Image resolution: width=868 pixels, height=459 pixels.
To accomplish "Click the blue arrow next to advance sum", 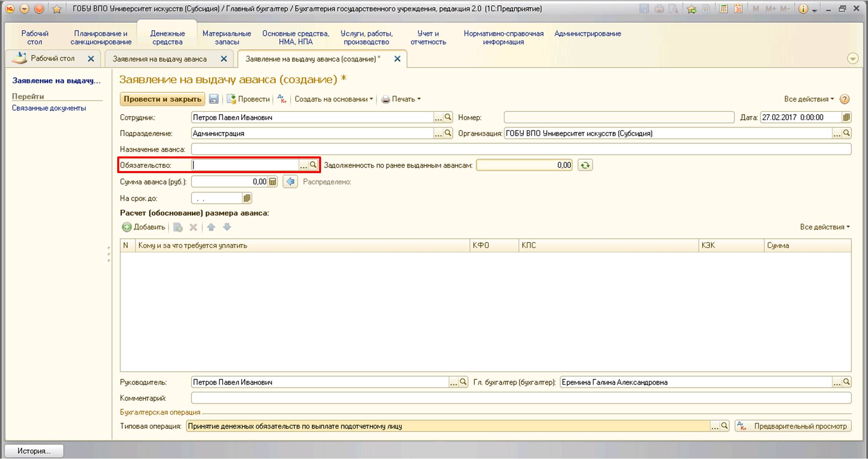I will click(x=290, y=182).
